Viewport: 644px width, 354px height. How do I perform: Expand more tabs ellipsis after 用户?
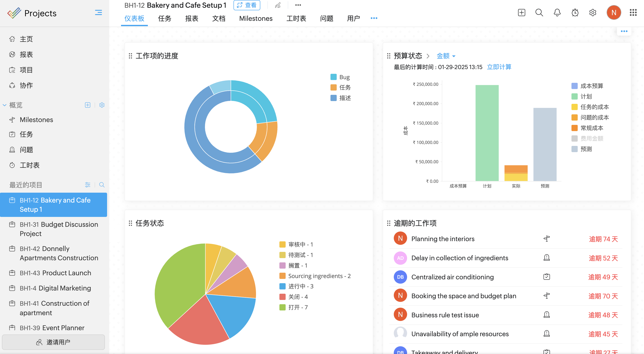pos(374,18)
